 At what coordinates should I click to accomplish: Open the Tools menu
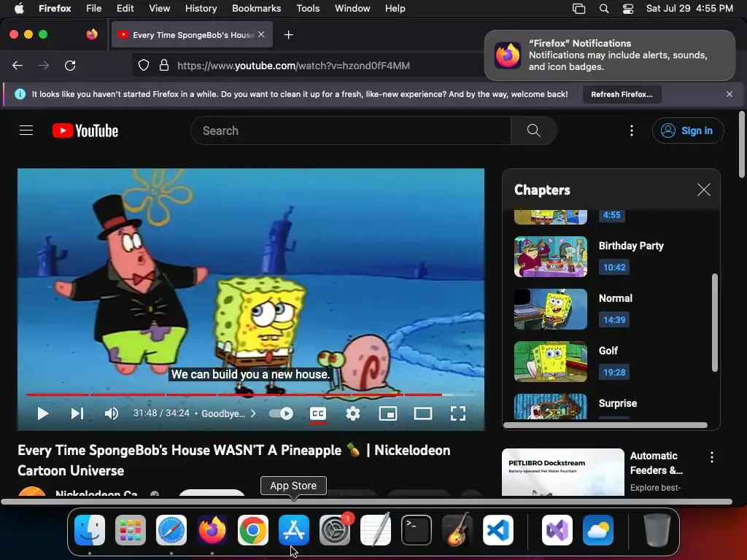[x=308, y=8]
